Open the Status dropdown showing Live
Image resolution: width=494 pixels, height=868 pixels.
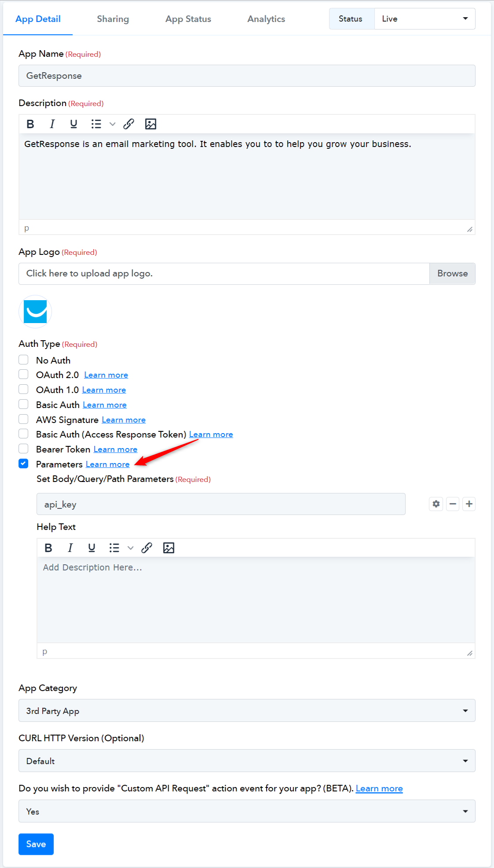[x=424, y=19]
